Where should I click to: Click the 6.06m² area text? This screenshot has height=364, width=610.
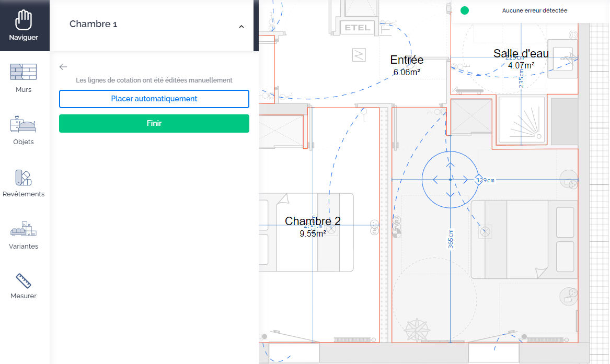click(407, 72)
